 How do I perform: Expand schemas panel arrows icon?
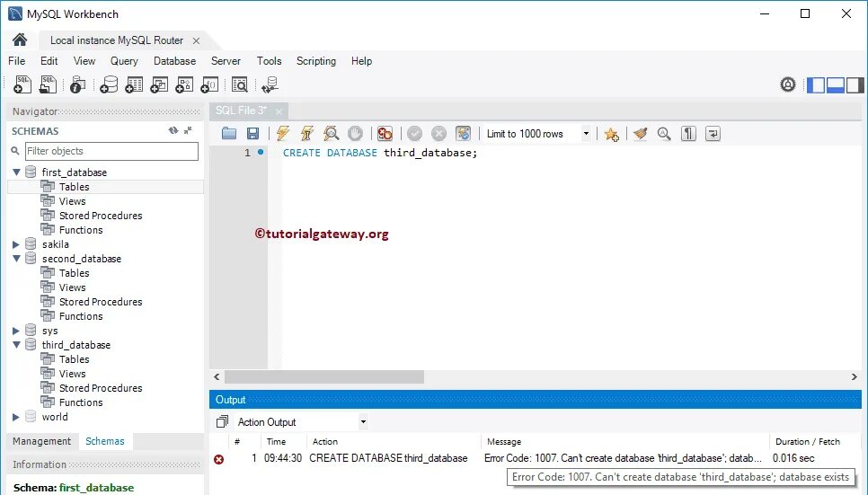(x=188, y=130)
